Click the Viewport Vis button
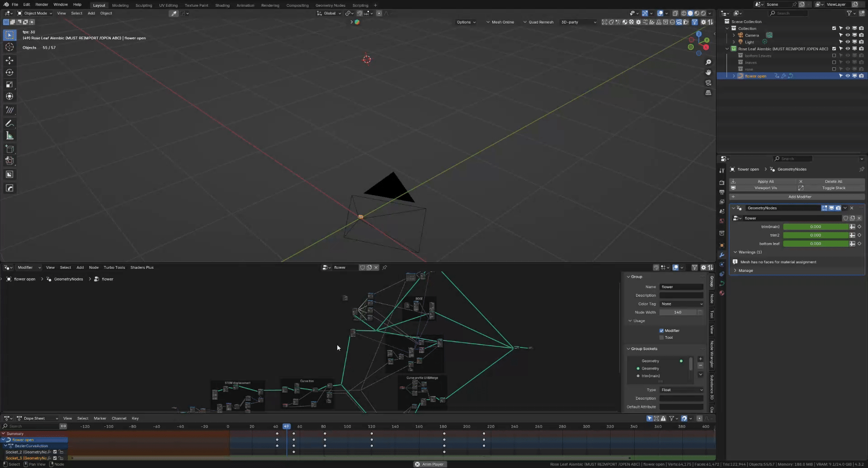Viewport: 868px width, 468px height. [763, 188]
